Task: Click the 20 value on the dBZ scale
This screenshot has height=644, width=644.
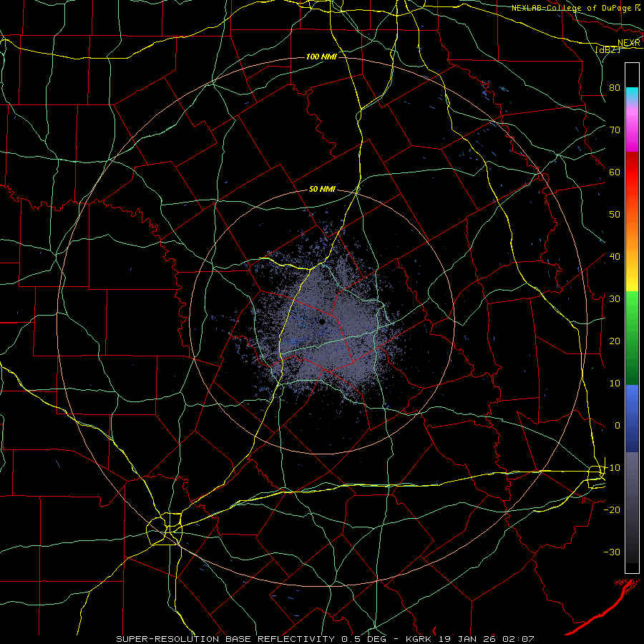Action: click(x=615, y=341)
